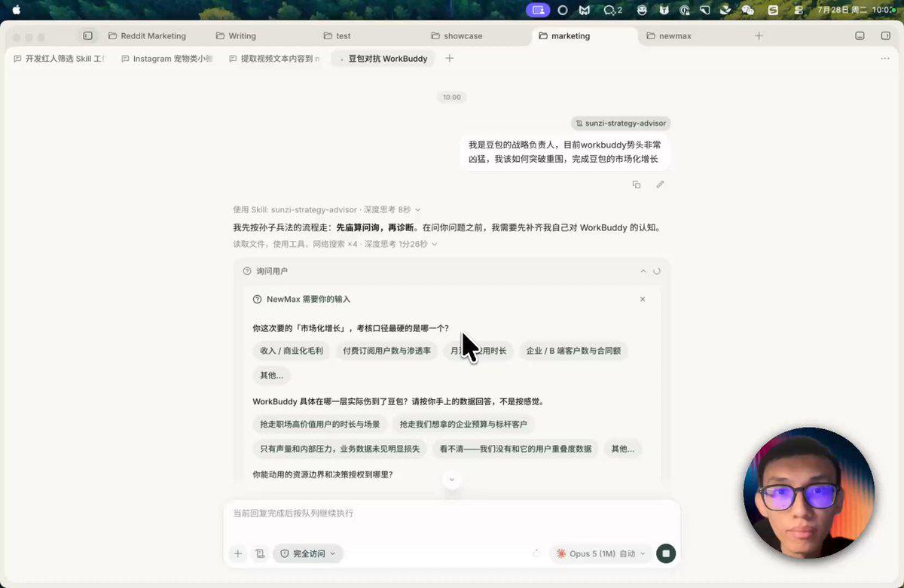Choose option 付费订阅用户数与渗透率
The image size is (904, 588).
pyautogui.click(x=386, y=351)
